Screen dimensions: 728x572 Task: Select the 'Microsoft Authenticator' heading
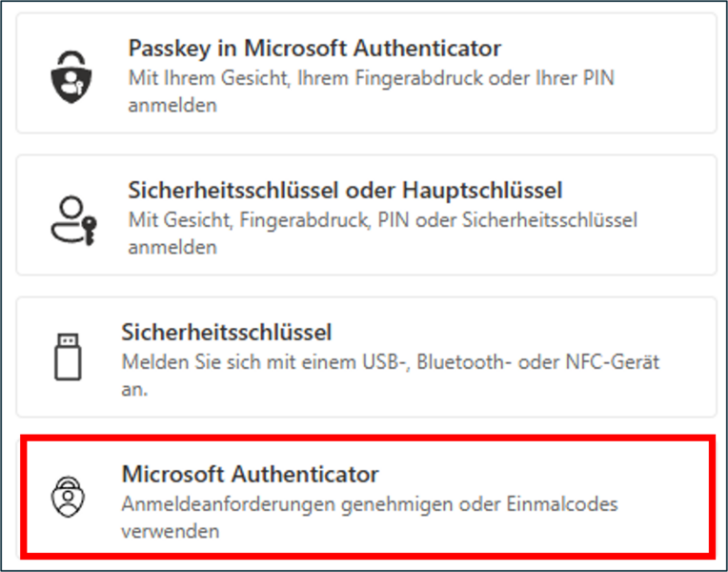pyautogui.click(x=250, y=474)
